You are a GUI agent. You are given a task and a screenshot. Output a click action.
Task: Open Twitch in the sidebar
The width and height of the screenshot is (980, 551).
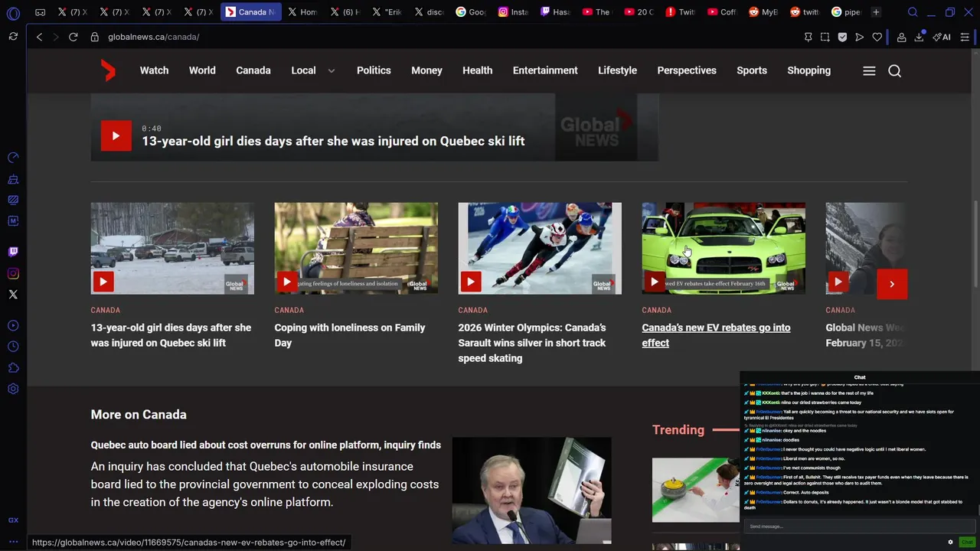pos(13,252)
